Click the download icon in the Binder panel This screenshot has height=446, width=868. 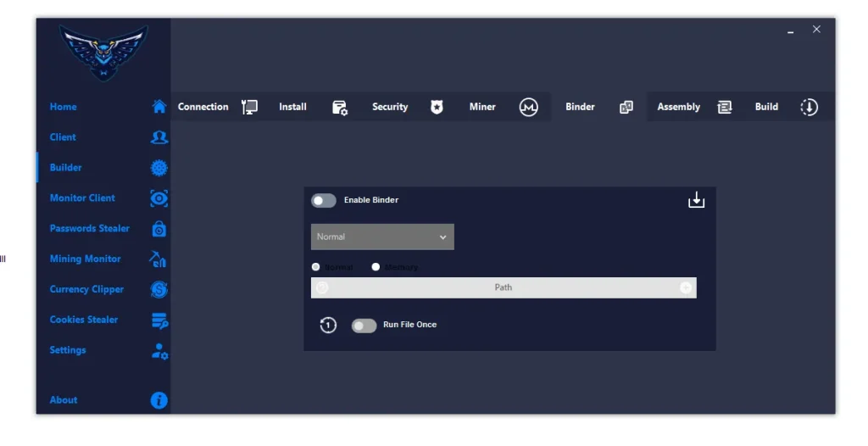[x=696, y=200]
